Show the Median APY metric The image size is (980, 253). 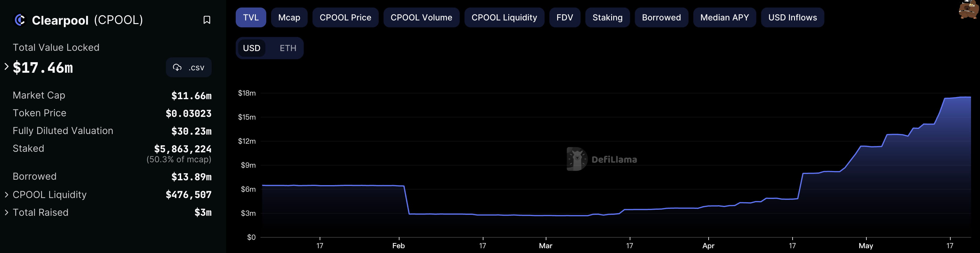coord(724,17)
